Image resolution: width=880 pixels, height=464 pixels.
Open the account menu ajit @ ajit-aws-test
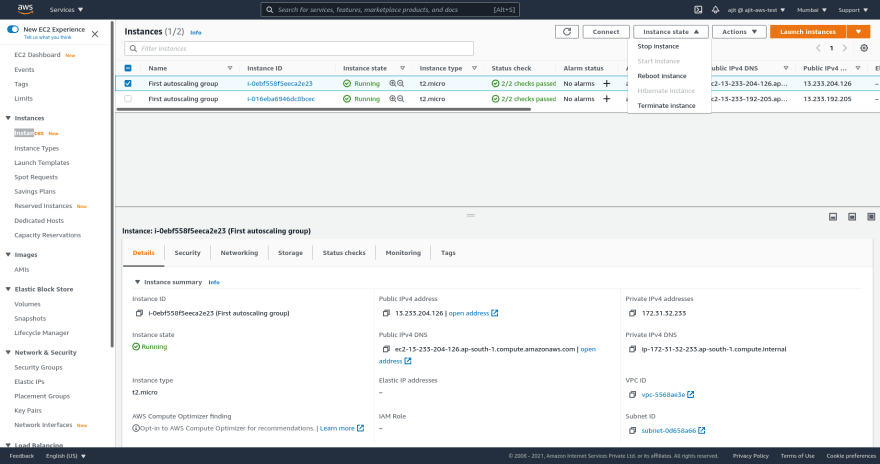756,10
